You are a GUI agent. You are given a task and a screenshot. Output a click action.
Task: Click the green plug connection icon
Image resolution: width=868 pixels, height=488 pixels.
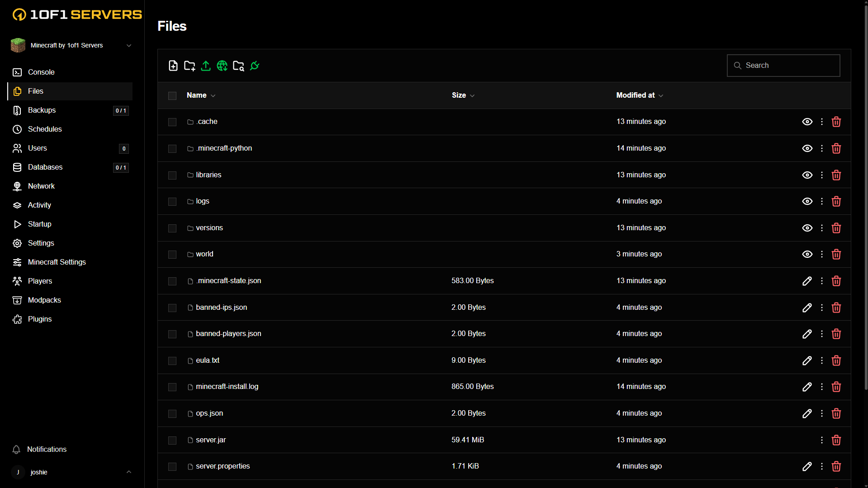coord(255,66)
